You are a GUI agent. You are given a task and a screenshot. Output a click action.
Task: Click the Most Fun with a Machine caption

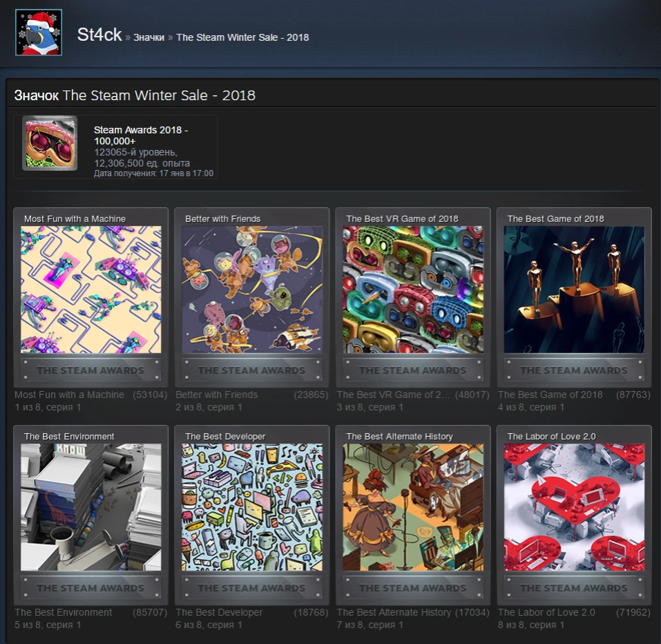click(70, 395)
